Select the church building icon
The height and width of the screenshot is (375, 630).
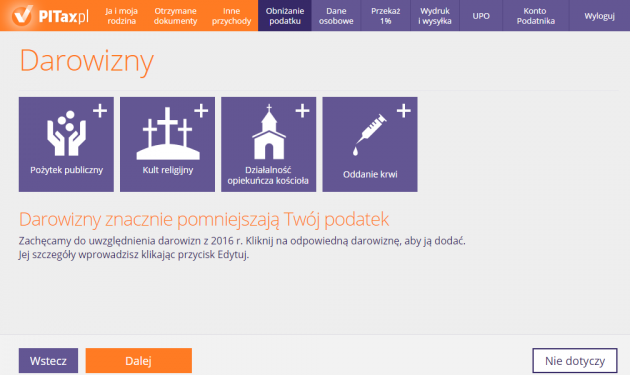[269, 132]
